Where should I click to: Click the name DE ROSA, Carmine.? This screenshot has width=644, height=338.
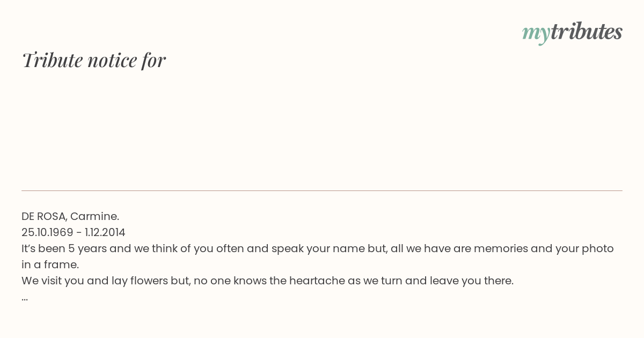point(70,216)
